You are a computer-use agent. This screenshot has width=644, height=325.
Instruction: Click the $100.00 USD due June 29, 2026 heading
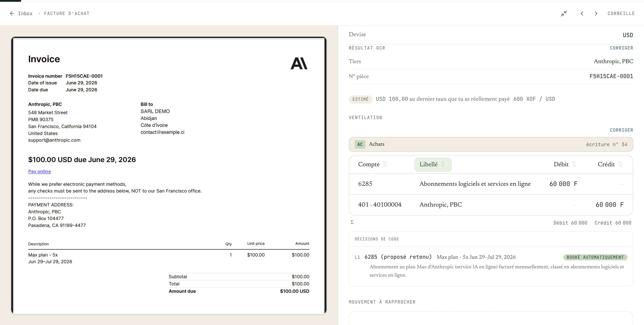[x=82, y=160]
